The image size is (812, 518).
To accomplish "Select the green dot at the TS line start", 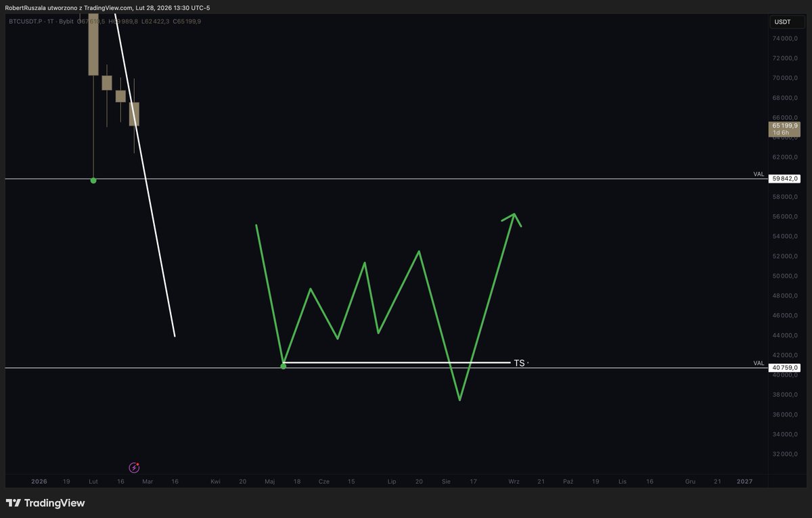I will 284,366.
